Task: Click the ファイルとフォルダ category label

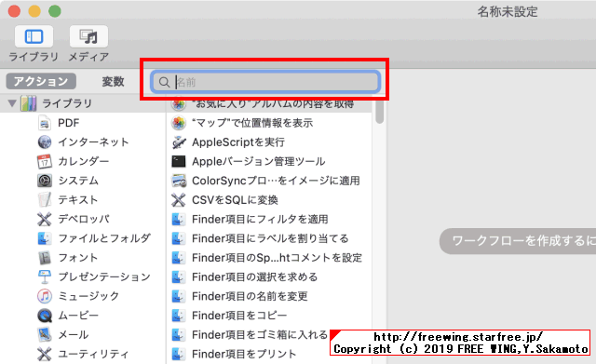Action: click(104, 238)
